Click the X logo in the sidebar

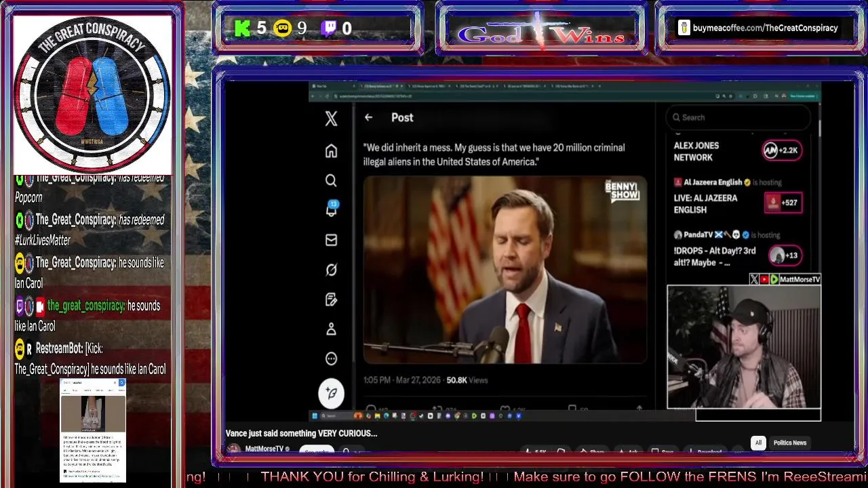pos(331,118)
